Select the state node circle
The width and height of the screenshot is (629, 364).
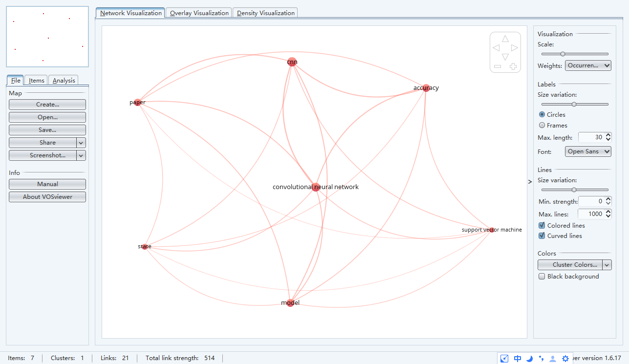pyautogui.click(x=145, y=247)
